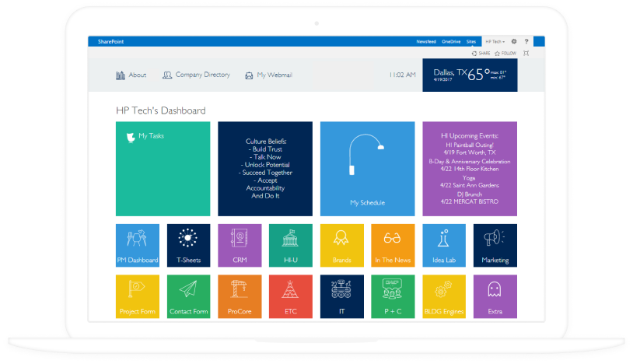Image resolution: width=633 pixels, height=364 pixels.
Task: Open the Contact Form paper plane tile
Action: (189, 296)
